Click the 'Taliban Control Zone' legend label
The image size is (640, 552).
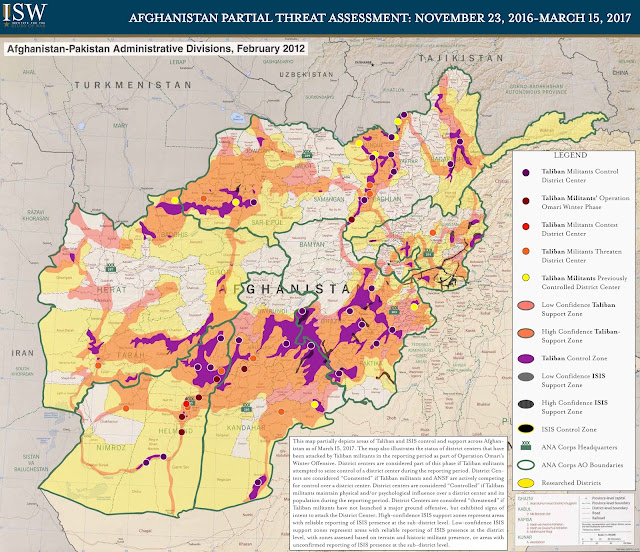(574, 358)
